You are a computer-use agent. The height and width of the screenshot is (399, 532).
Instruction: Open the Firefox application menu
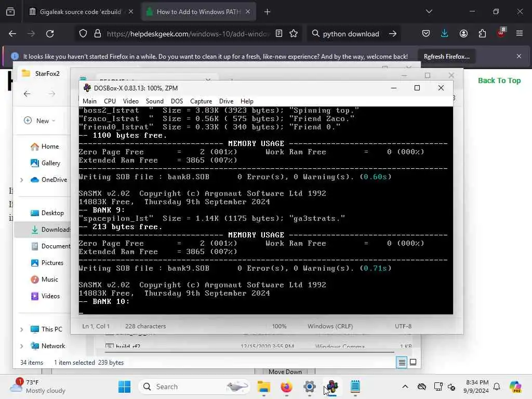click(x=520, y=34)
